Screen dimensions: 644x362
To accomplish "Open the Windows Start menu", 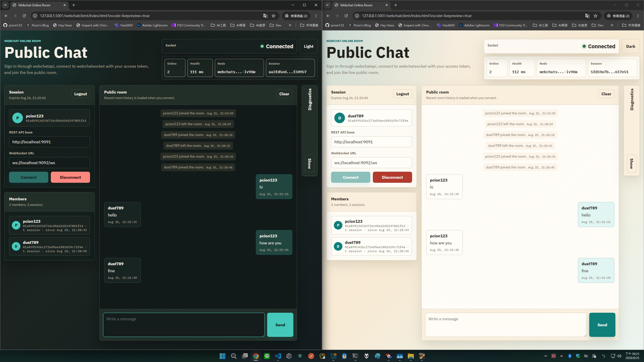I will pos(223,356).
